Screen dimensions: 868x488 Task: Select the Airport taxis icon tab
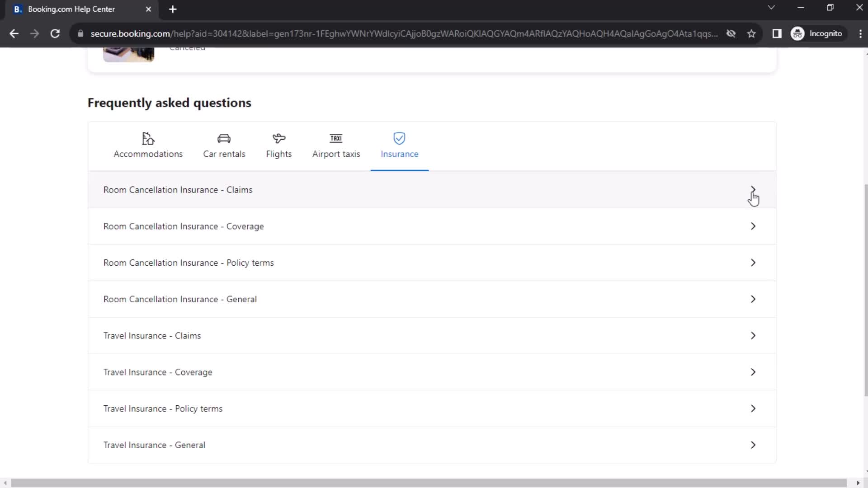click(336, 145)
